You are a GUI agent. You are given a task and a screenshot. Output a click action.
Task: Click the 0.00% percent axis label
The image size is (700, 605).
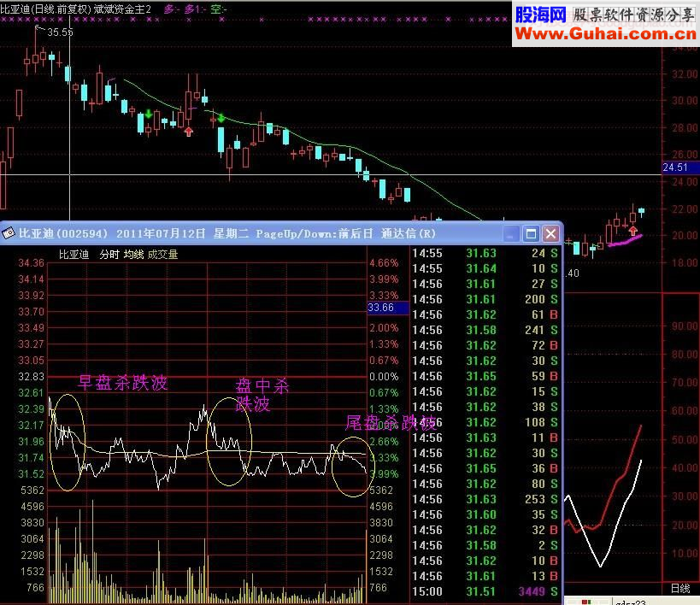[384, 376]
